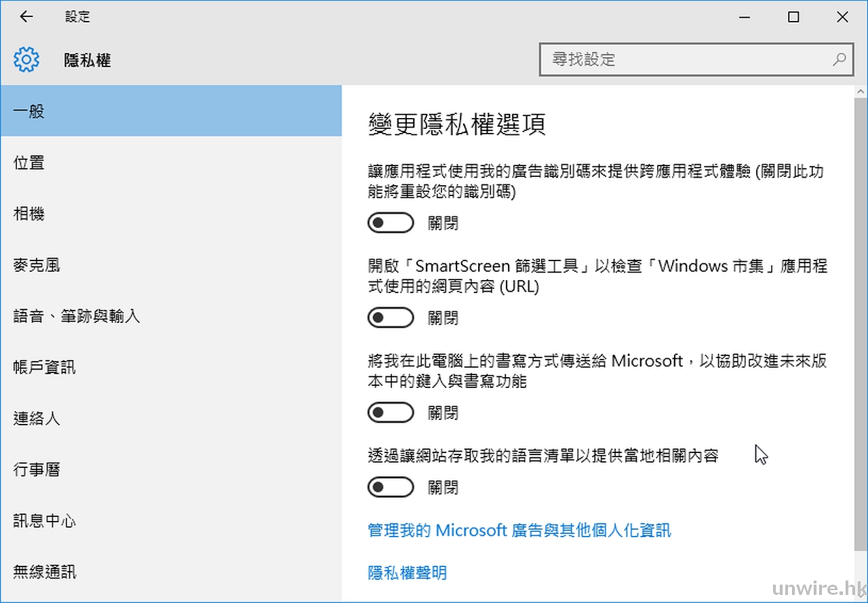
Task: Enable the language list access toggle
Action: (391, 487)
